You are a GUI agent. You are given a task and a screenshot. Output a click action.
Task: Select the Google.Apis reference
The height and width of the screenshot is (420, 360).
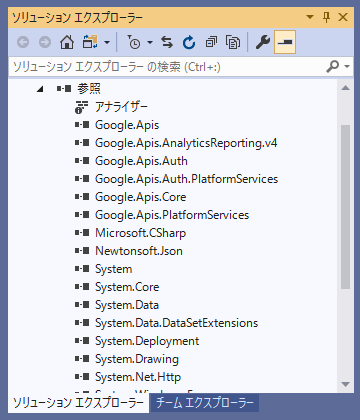(127, 125)
